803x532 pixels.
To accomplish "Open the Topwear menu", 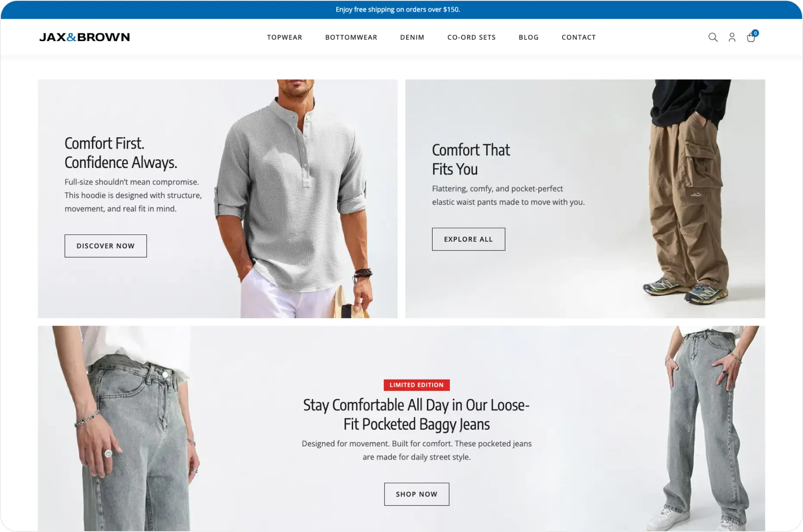I will (x=285, y=38).
